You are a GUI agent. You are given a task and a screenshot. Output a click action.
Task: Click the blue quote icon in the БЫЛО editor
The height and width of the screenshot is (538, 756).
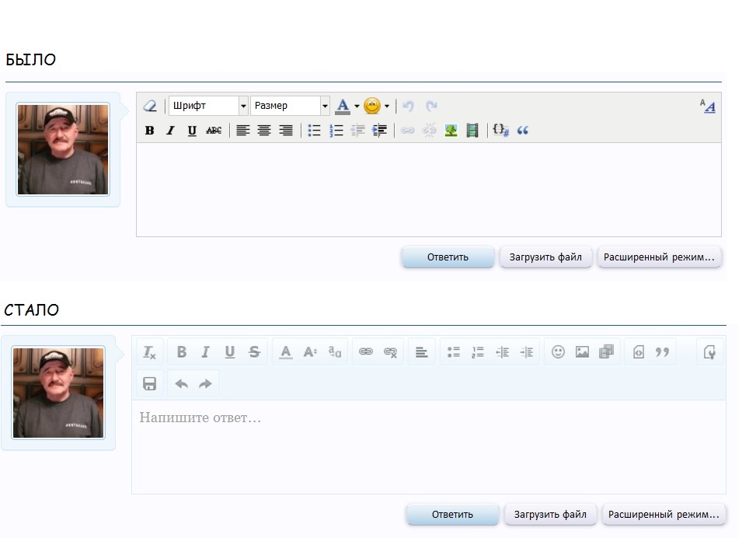pyautogui.click(x=522, y=131)
